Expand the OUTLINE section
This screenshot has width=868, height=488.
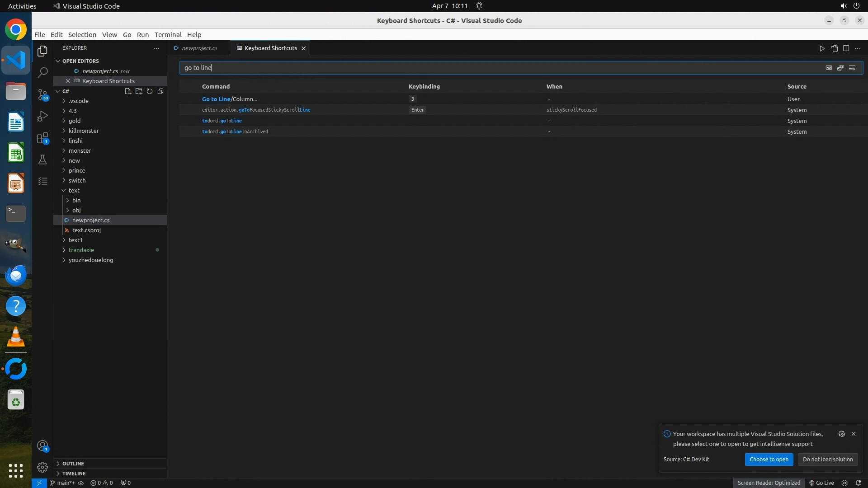point(73,464)
